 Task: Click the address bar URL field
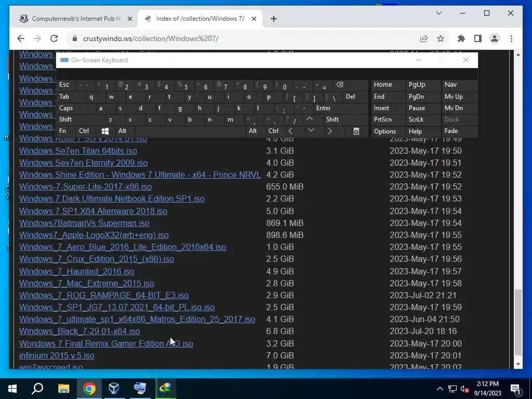coord(244,38)
